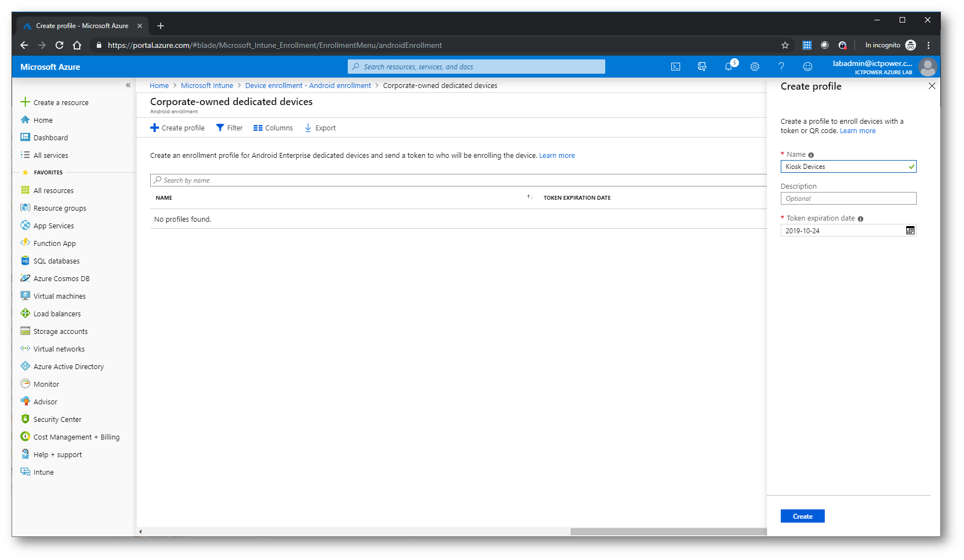Sort by NAME column header
Screen dimensions: 964x560
(x=164, y=197)
